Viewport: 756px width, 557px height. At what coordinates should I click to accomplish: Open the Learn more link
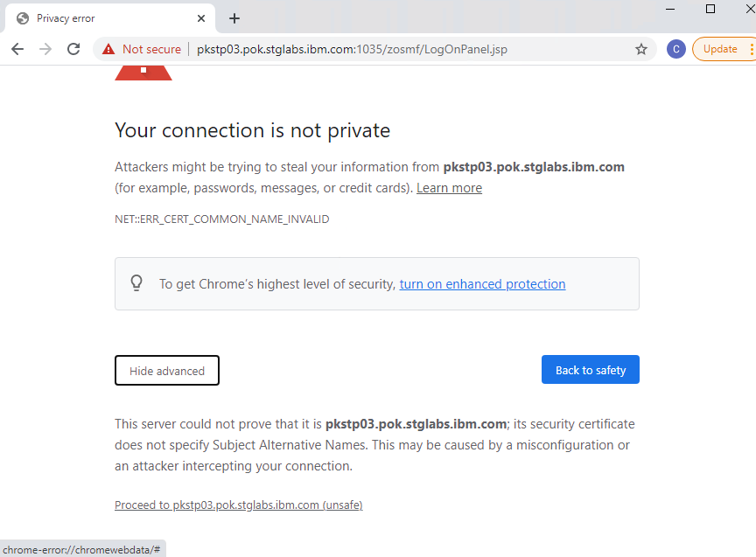point(449,188)
